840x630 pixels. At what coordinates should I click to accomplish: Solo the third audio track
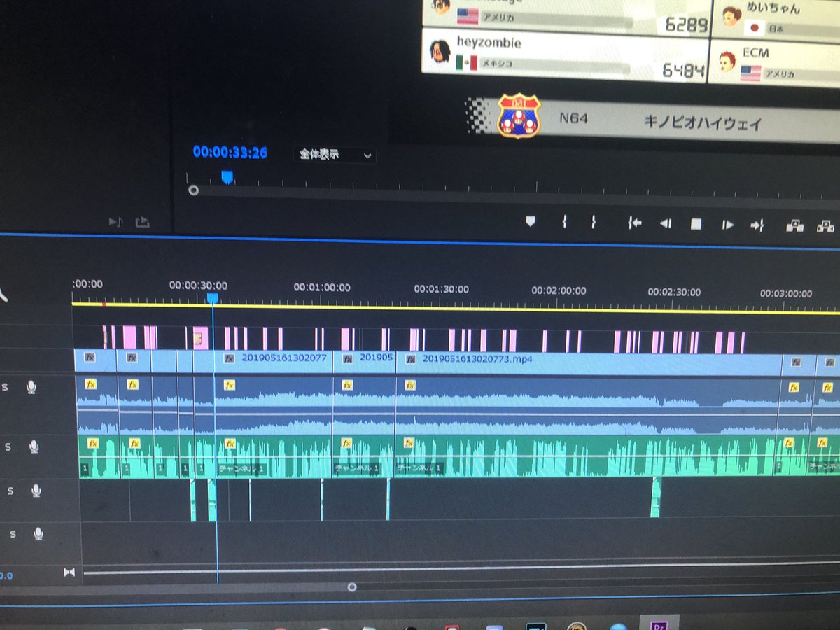pos(10,491)
